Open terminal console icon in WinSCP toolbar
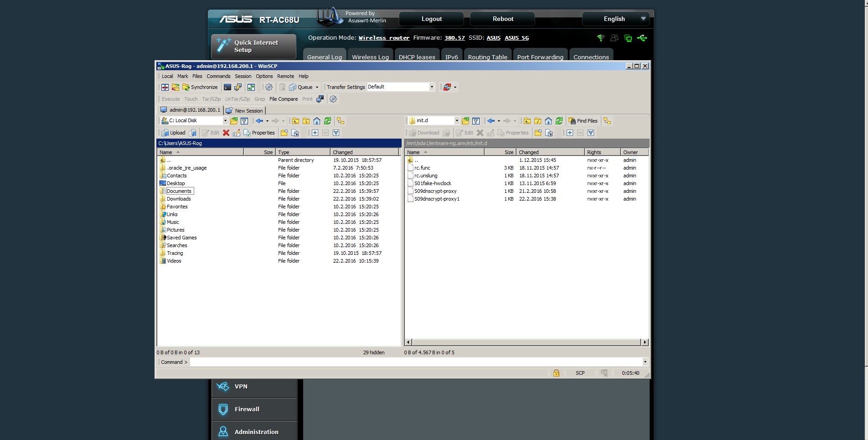 point(227,87)
